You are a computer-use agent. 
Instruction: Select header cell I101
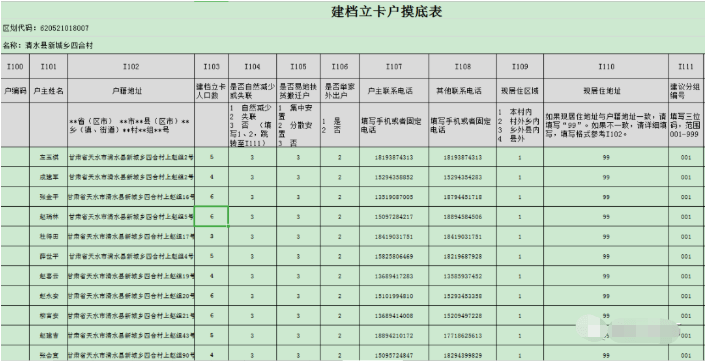pos(49,67)
